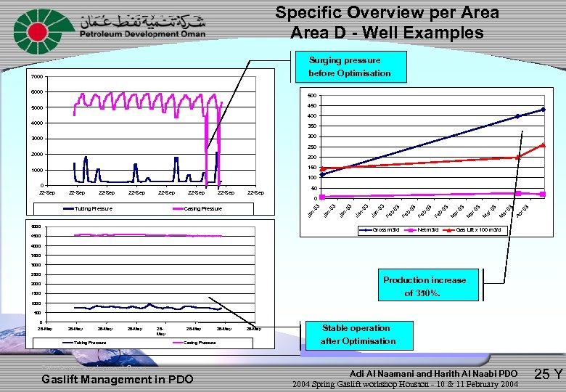Click the pink Casing Pressure legend swatch in the 22-Sep chart
This screenshot has width=566, height=392.
tap(178, 208)
